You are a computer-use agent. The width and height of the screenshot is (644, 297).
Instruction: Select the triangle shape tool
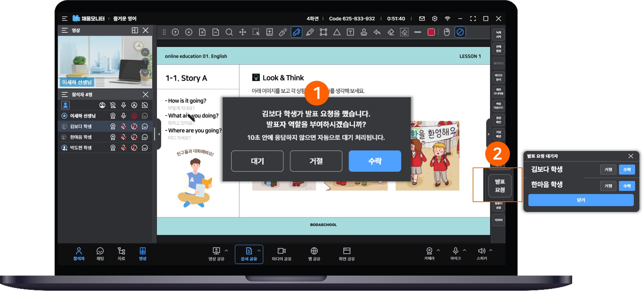337,32
